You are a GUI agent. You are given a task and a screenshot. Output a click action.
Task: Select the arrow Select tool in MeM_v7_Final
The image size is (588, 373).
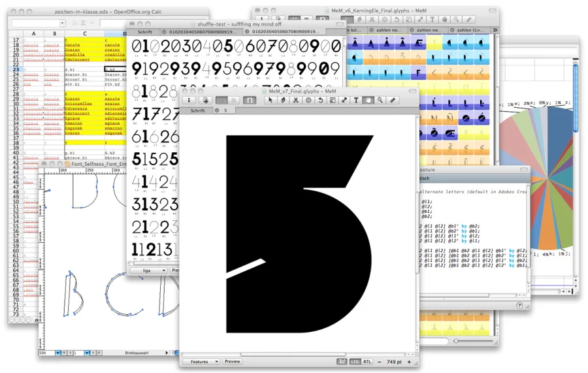point(271,101)
